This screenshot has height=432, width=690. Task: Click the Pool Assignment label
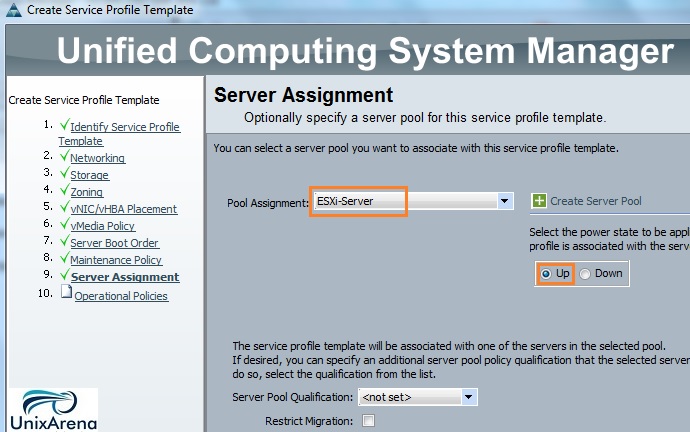pos(268,203)
